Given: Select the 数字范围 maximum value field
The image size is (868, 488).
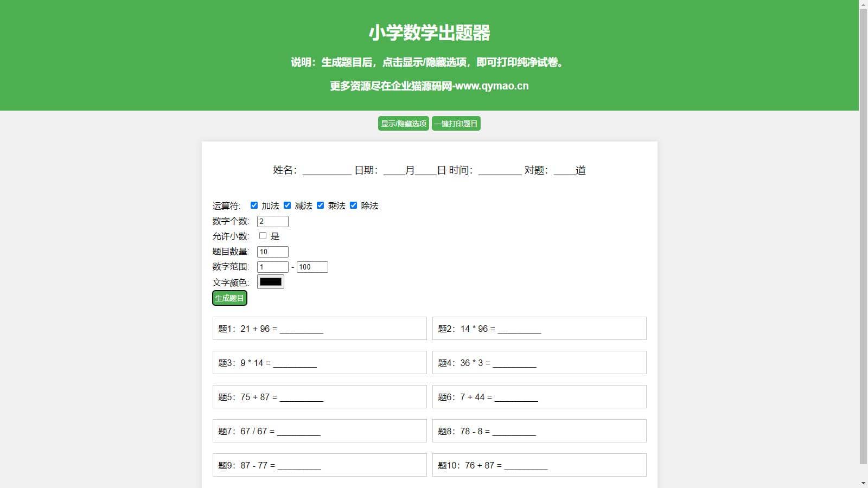Looking at the screenshot, I should pos(312,267).
